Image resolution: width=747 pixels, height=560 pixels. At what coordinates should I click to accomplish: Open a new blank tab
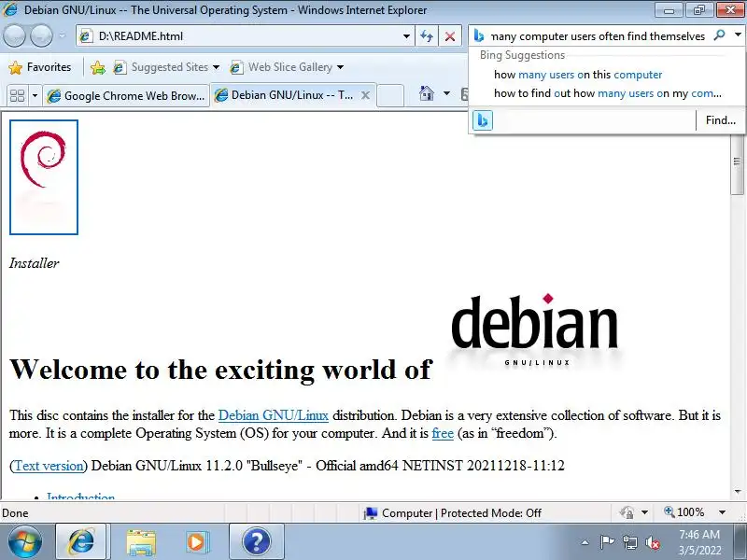[x=390, y=95]
